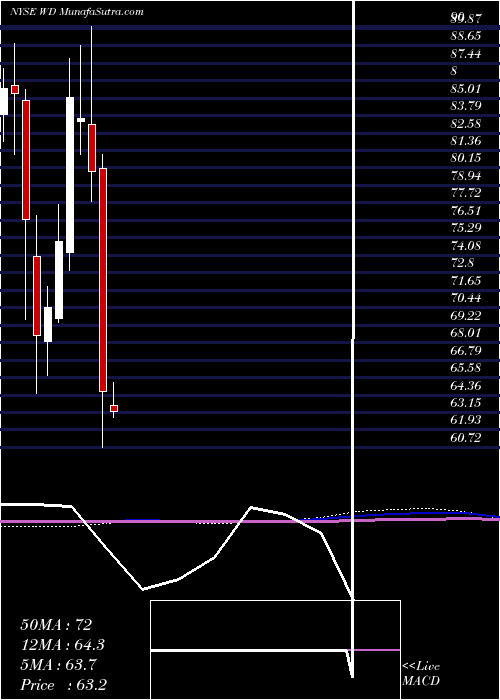Click the 63.15 price axis label
Screen dimensions: 500x700
point(466,402)
